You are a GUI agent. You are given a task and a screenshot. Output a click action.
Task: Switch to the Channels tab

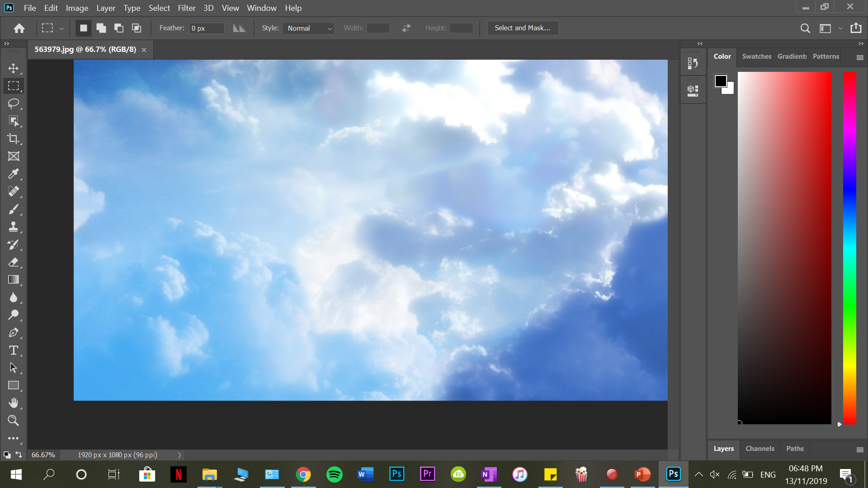[x=759, y=448]
